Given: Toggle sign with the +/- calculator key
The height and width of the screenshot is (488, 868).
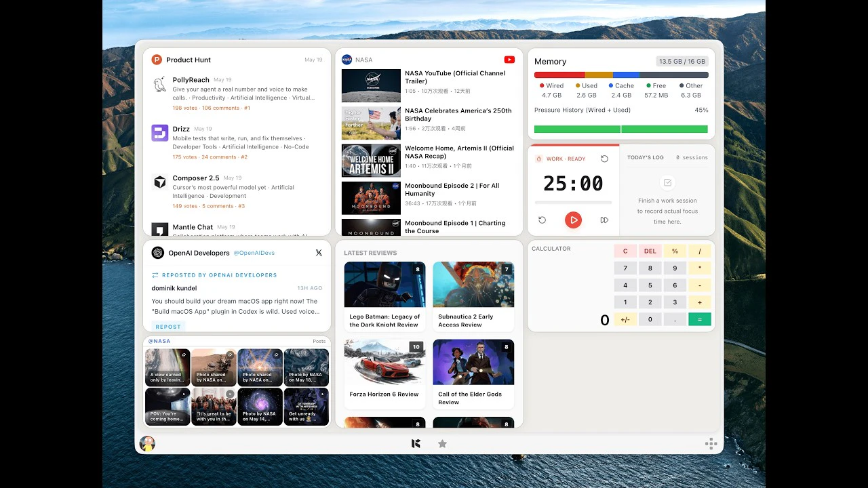Looking at the screenshot, I should coord(625,319).
